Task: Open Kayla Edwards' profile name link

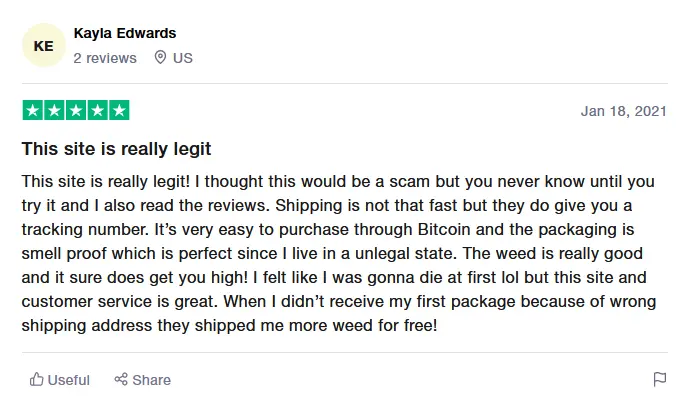Action: [125, 33]
